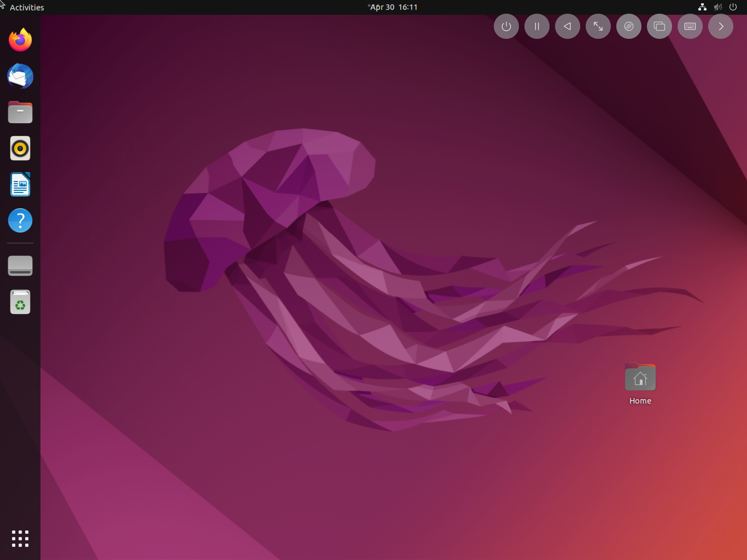Image resolution: width=747 pixels, height=560 pixels.
Task: Click the muted volume indicator
Action: [x=718, y=7]
